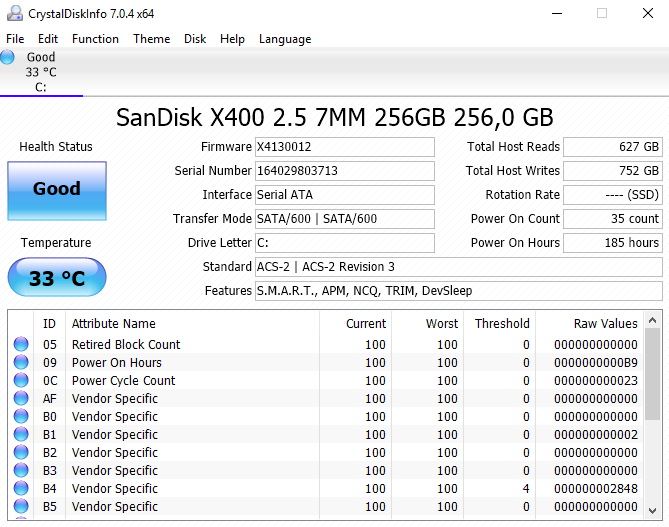Click the blue status orb for drive C:
The width and height of the screenshot is (669, 527).
point(8,57)
